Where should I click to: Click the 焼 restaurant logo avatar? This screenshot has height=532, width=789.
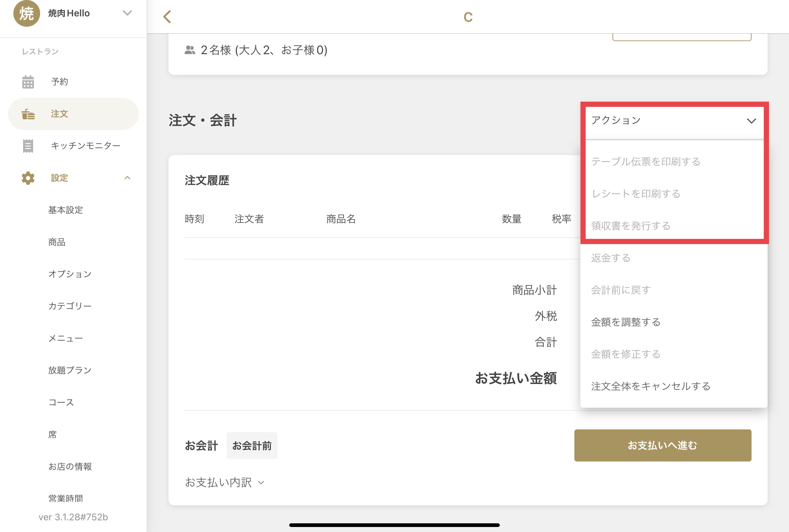coord(27,13)
